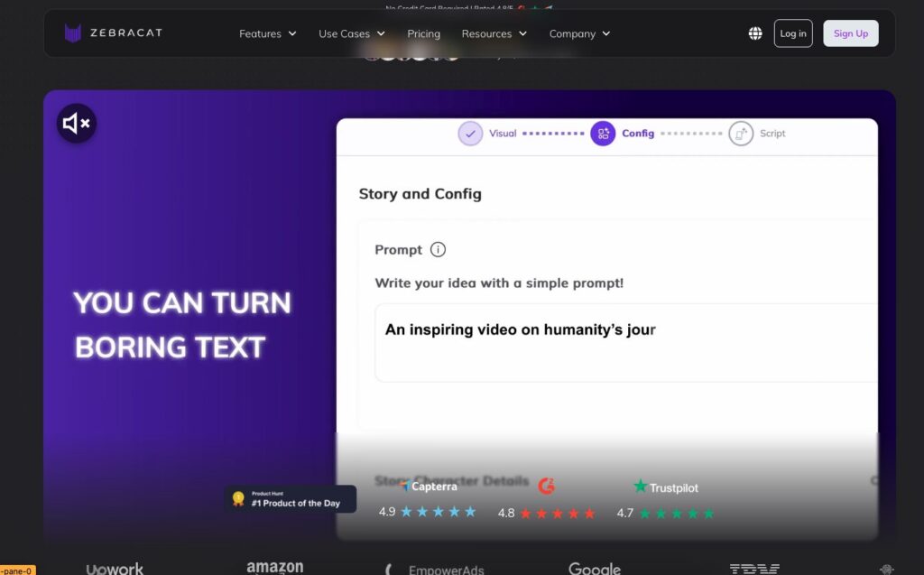Click the Config step icon
Screen dimensions: 924x575
603,134
